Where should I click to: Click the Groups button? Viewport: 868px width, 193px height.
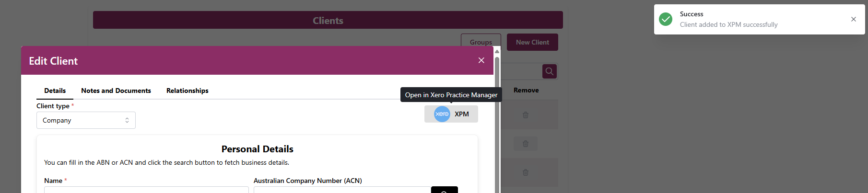481,42
